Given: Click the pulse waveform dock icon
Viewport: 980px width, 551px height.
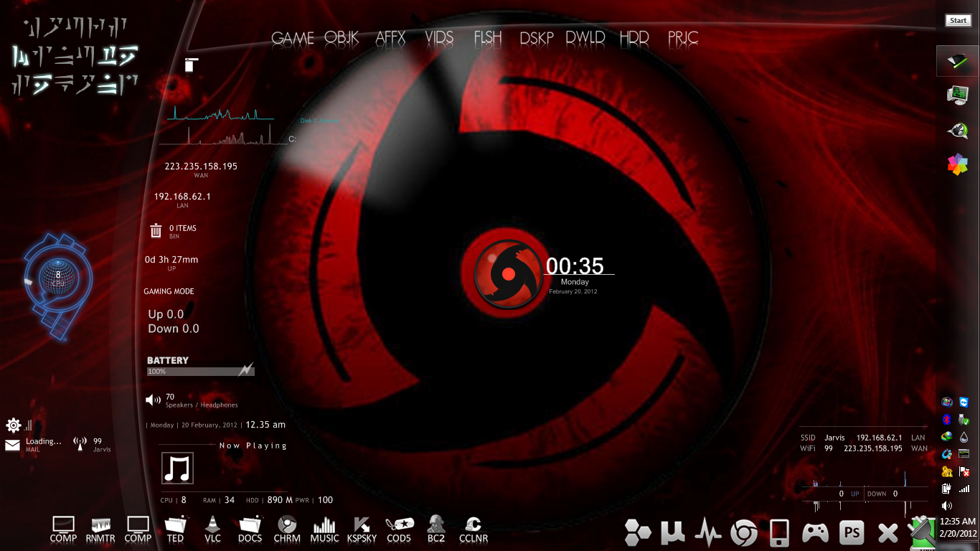Looking at the screenshot, I should tap(708, 532).
